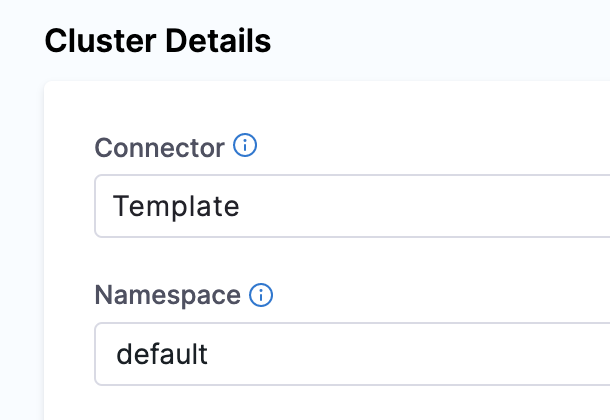This screenshot has width=610, height=420.
Task: Tap the blue circled-i next to Connector
Action: 245,147
